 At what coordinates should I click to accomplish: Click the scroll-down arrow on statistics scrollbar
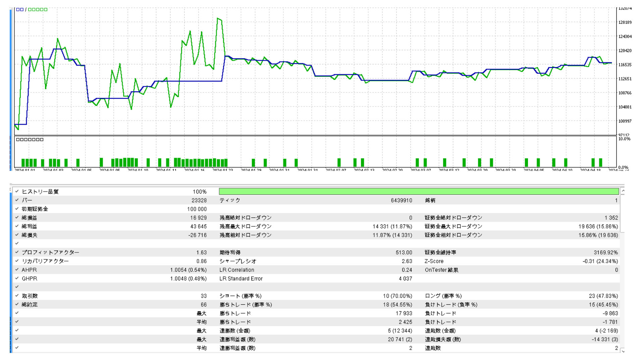pos(623,352)
